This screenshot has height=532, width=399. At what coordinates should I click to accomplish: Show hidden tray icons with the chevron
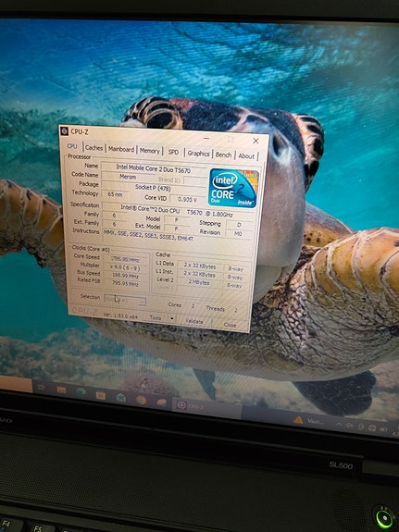[339, 424]
